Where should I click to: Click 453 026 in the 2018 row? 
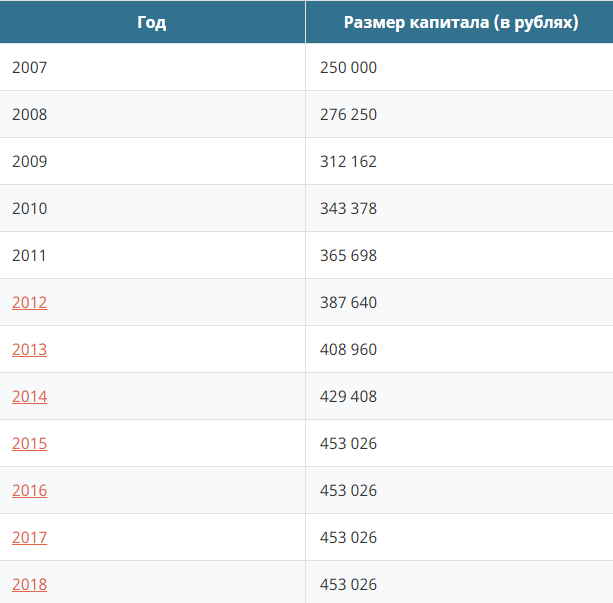tap(348, 584)
